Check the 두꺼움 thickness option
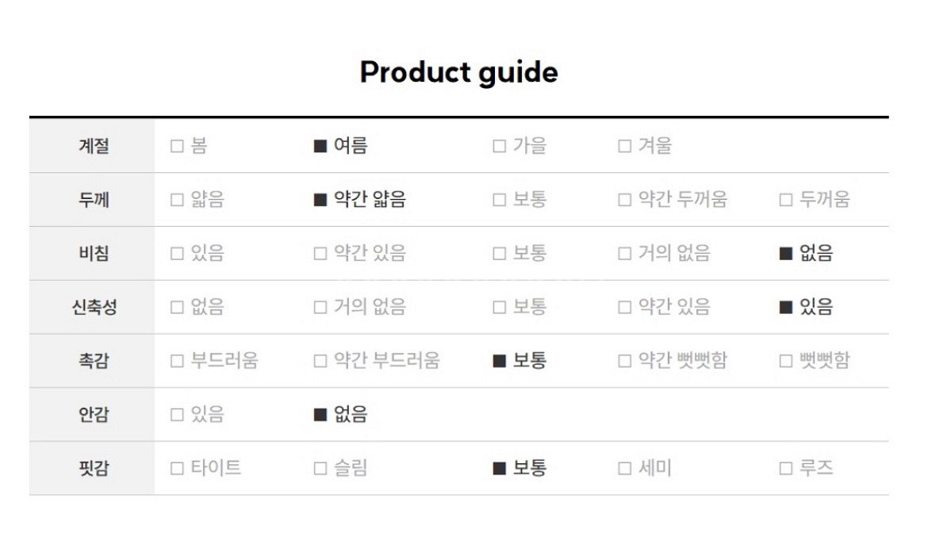The width and height of the screenshot is (928, 560). click(x=786, y=200)
